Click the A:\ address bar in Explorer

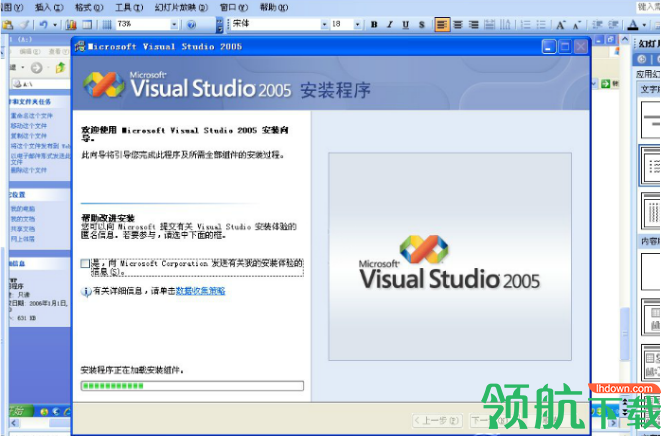(x=41, y=84)
